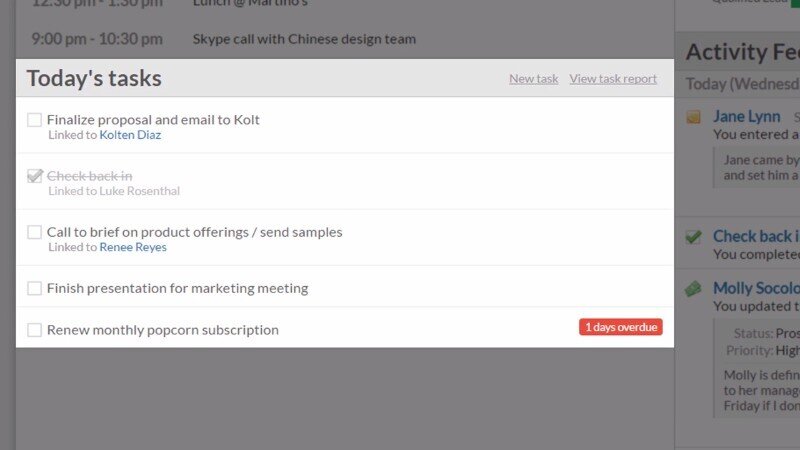Select the Skype call with Chinese design team event

304,39
